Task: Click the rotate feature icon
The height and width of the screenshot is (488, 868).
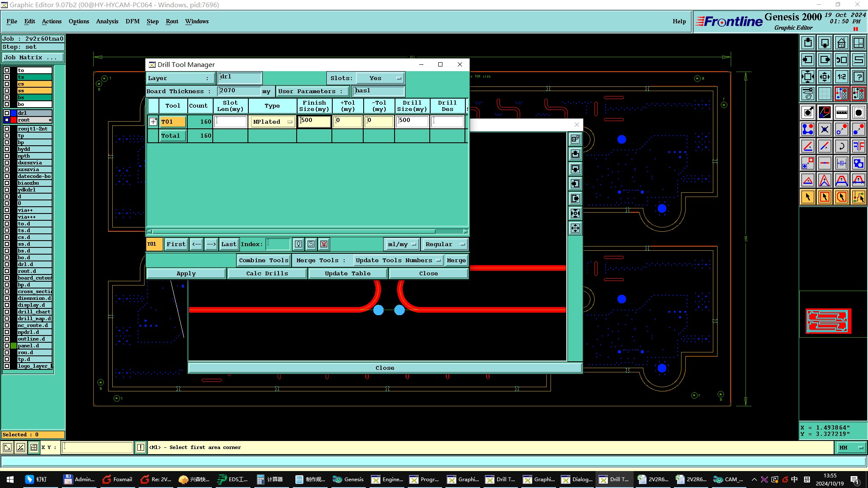Action: (842, 146)
